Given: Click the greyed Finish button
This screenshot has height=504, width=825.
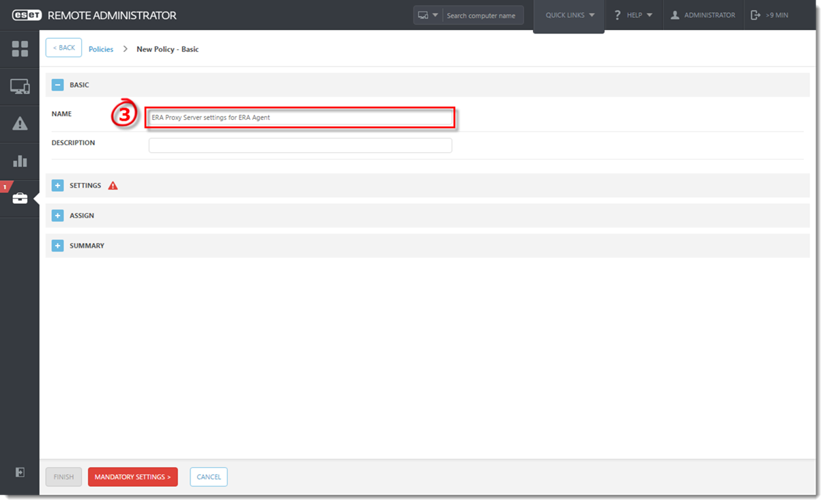Looking at the screenshot, I should tap(63, 477).
